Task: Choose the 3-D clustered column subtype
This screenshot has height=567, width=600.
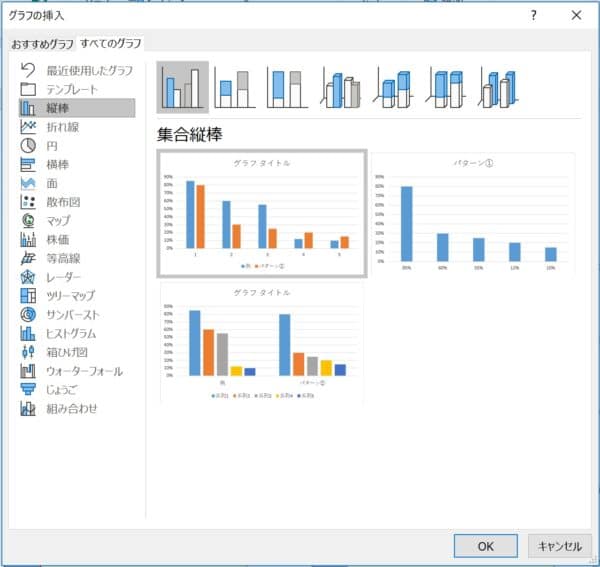Action: 340,88
